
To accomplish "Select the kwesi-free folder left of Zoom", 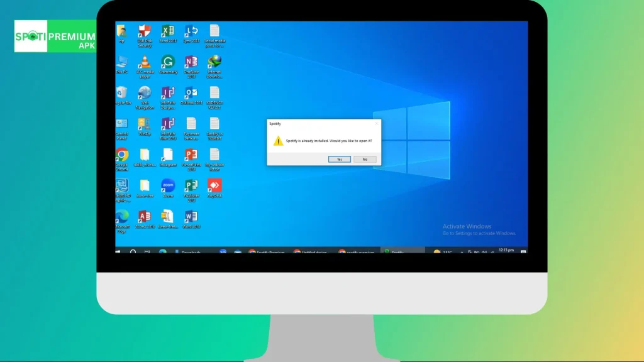I will click(x=145, y=189).
